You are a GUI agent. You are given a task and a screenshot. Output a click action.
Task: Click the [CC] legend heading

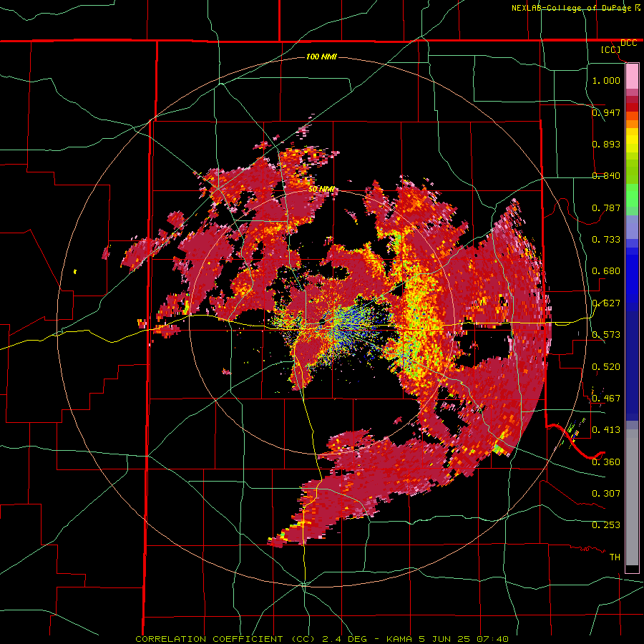[x=611, y=49]
